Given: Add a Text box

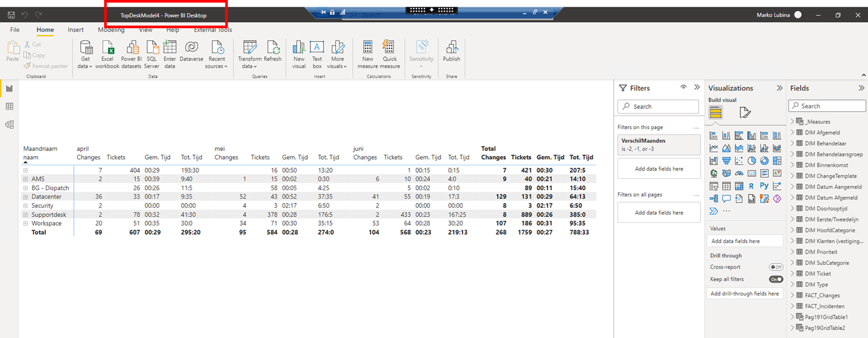Looking at the screenshot, I should tap(317, 55).
